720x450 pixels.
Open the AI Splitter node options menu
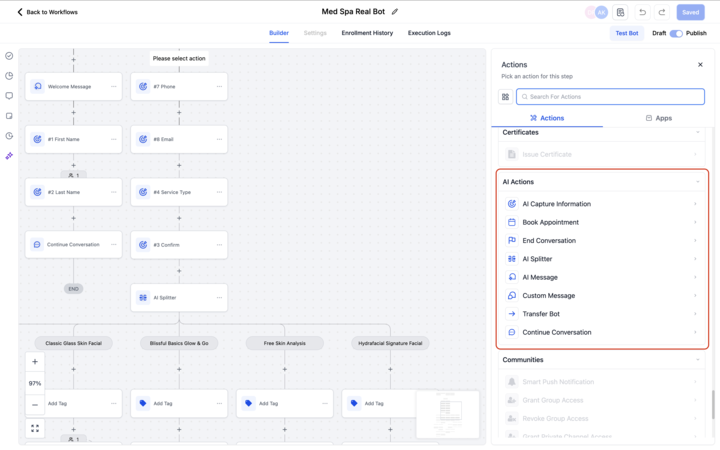(x=219, y=297)
